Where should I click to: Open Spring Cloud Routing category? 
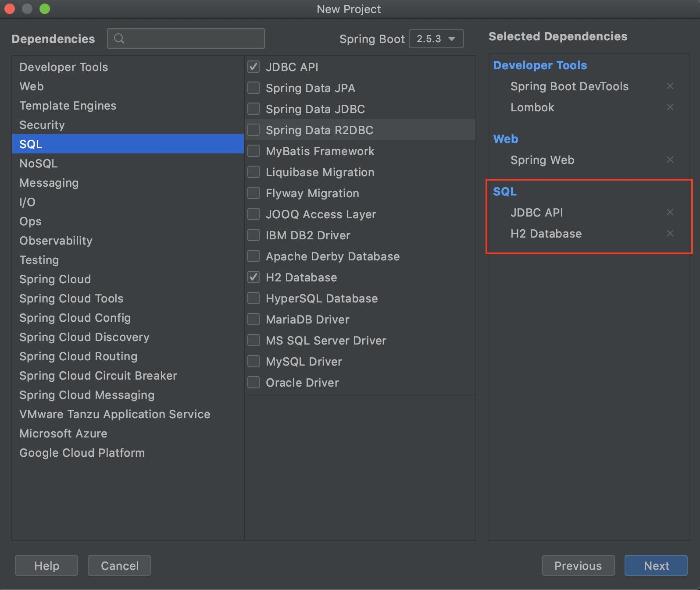128,356
